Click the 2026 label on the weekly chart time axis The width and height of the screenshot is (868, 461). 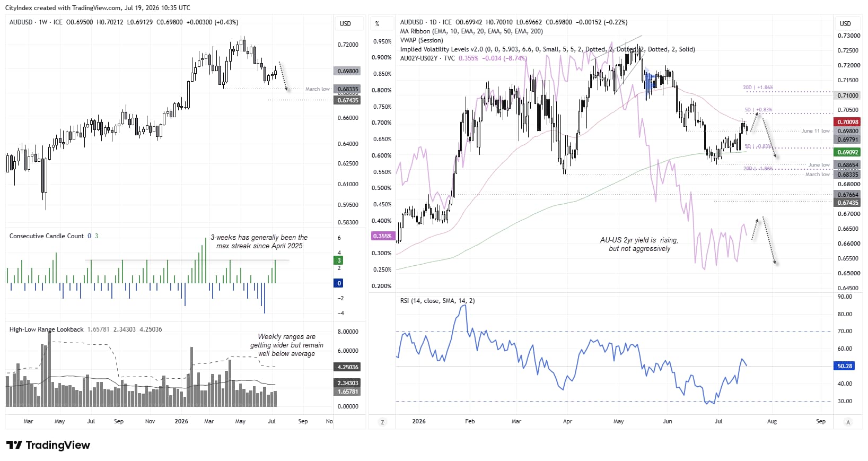coord(181,421)
